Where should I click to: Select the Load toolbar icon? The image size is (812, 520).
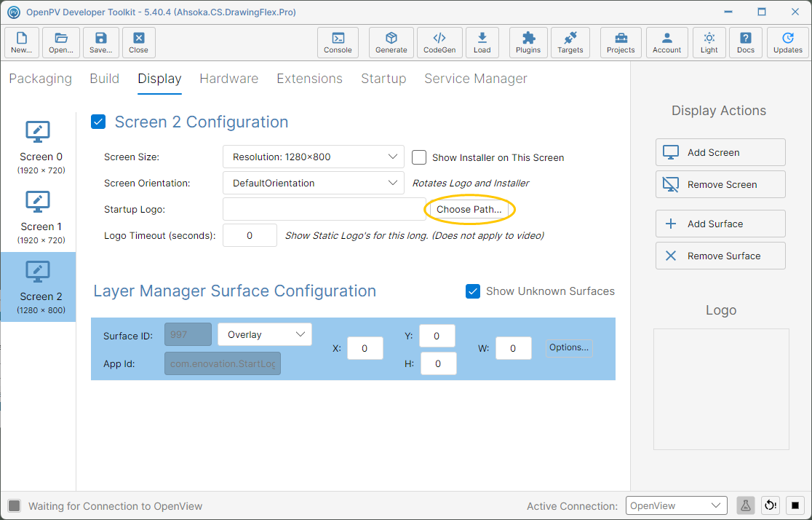click(482, 42)
